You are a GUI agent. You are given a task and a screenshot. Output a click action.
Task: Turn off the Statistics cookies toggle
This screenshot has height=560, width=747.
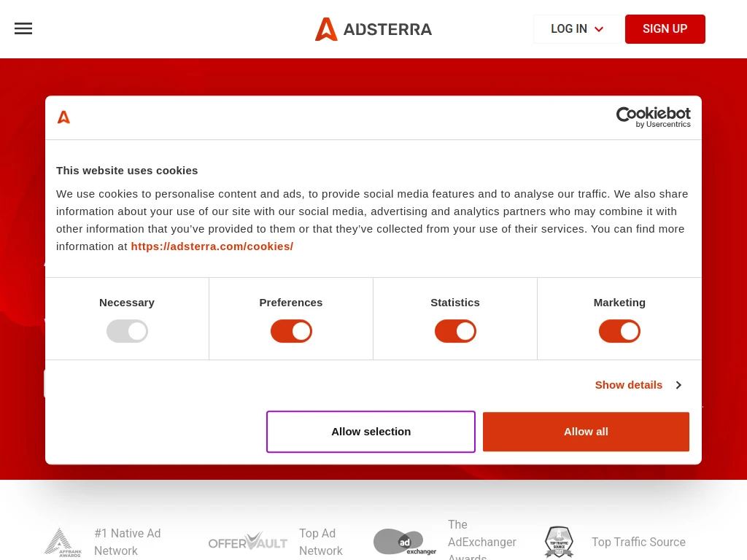455,331
